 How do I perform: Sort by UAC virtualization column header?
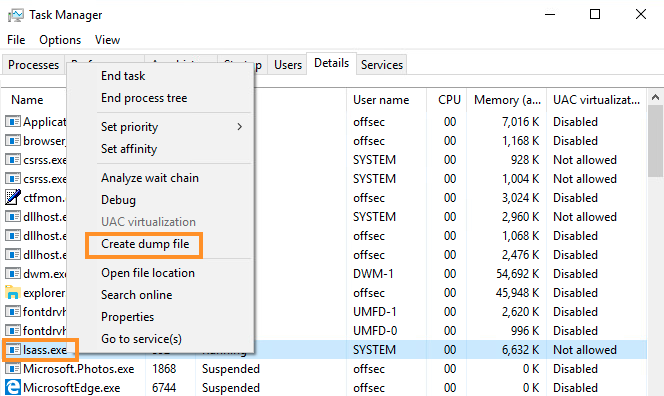click(x=596, y=100)
